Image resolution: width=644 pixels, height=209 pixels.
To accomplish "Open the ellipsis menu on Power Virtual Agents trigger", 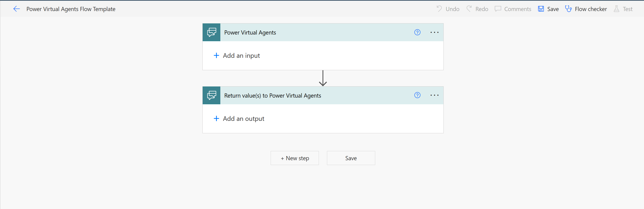I will point(434,32).
